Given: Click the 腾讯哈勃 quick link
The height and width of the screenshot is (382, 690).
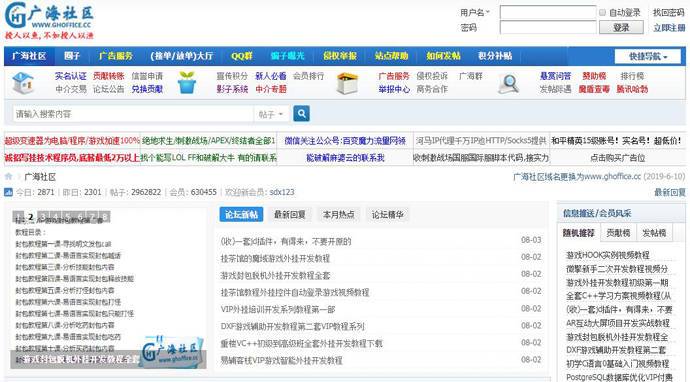Looking at the screenshot, I should [x=632, y=89].
